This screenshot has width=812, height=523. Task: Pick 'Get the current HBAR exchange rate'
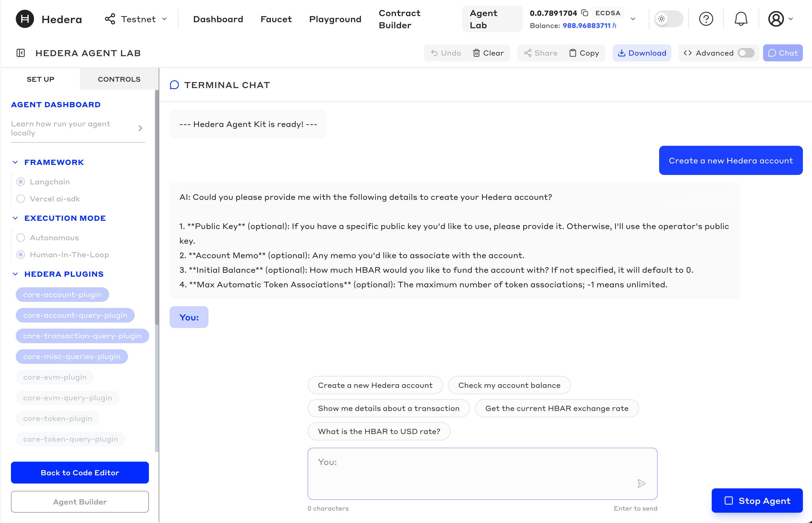(557, 408)
